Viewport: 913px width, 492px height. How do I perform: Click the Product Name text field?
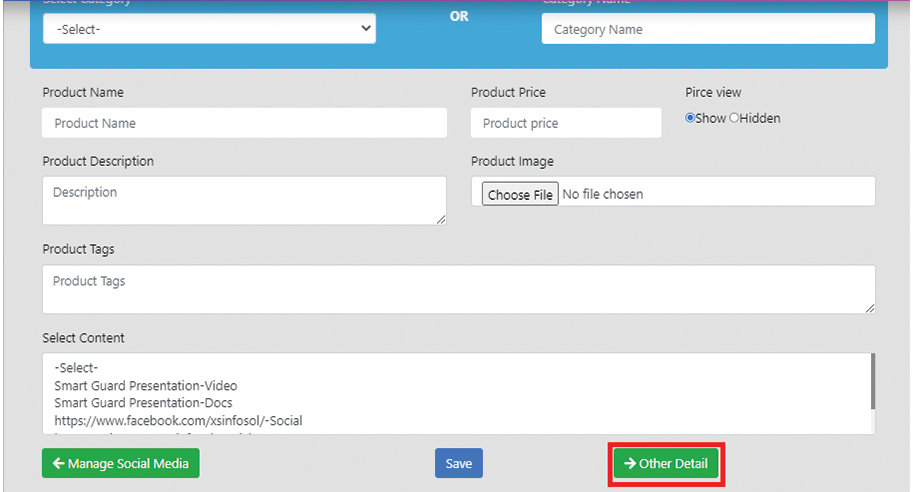pyautogui.click(x=244, y=123)
